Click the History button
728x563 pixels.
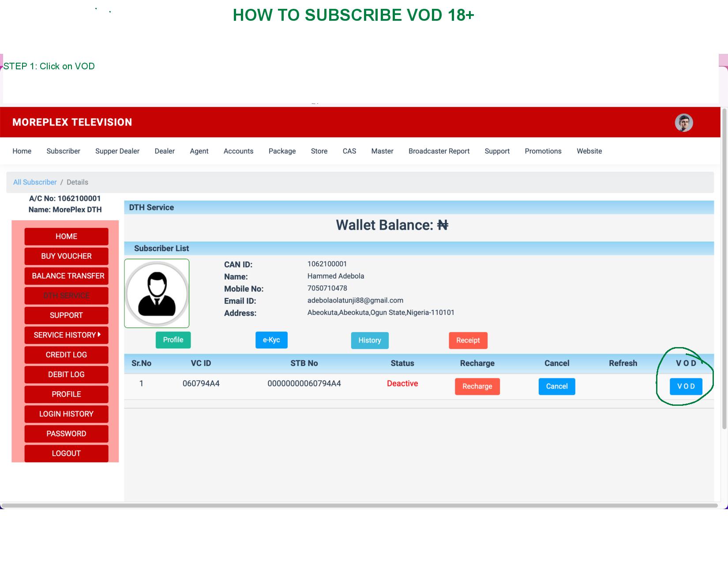point(370,340)
